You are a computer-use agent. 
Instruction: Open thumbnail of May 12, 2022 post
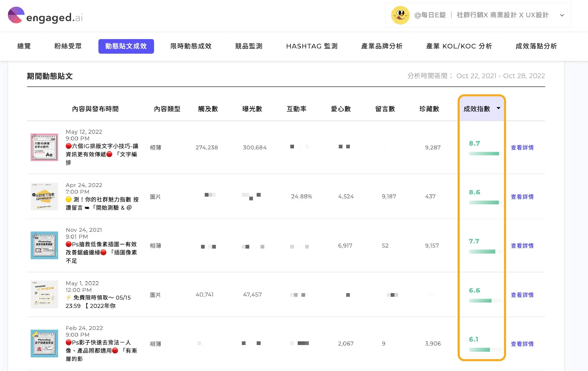click(x=44, y=147)
